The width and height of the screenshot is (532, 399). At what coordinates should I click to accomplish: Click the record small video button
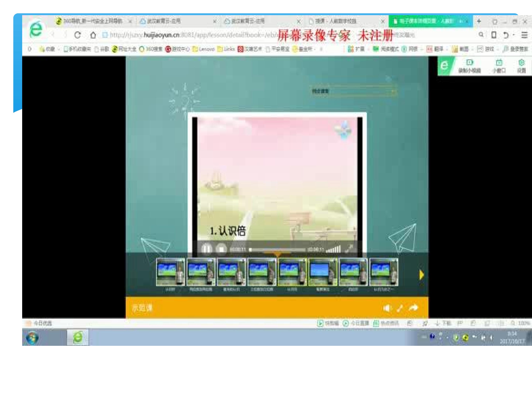point(469,66)
